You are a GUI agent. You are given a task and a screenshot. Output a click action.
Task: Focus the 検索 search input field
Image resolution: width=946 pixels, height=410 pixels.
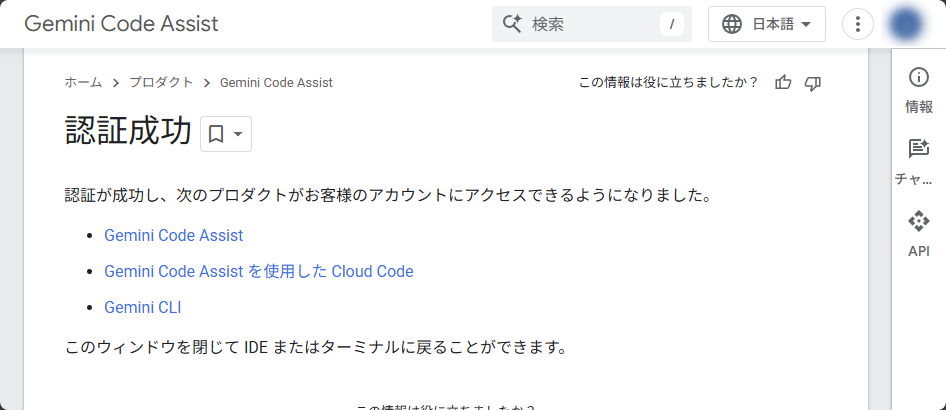pyautogui.click(x=592, y=24)
